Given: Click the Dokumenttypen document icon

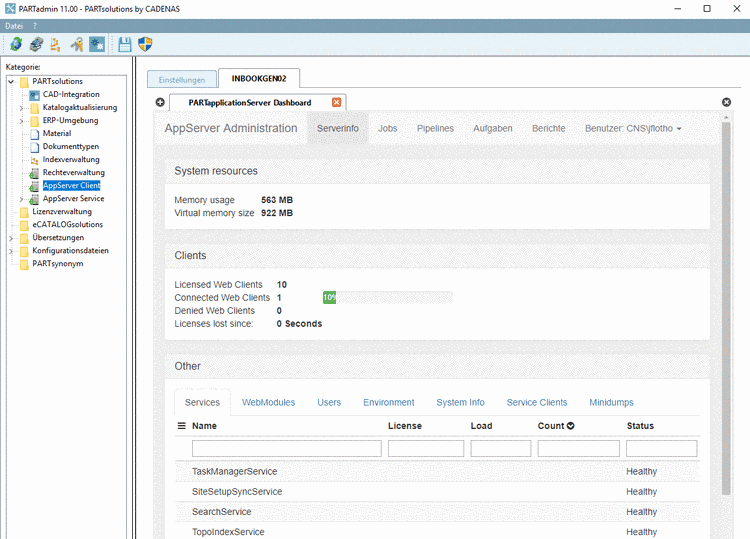Looking at the screenshot, I should [34, 147].
